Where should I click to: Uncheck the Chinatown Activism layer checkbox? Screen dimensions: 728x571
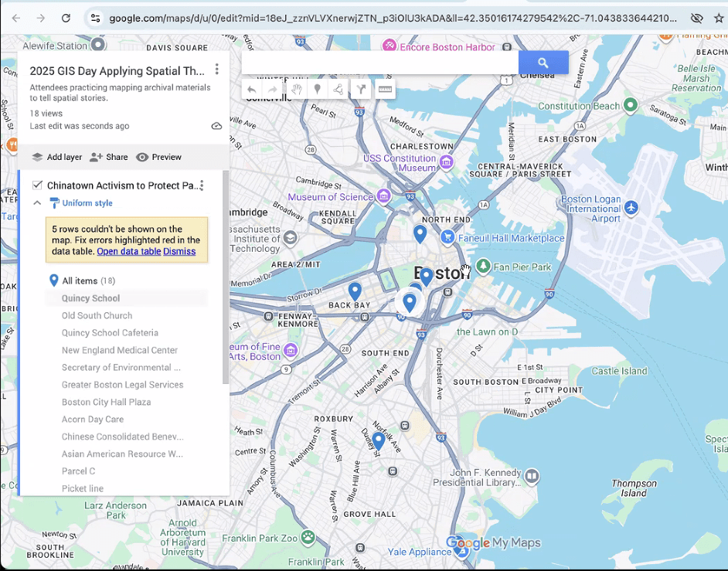pyautogui.click(x=36, y=185)
